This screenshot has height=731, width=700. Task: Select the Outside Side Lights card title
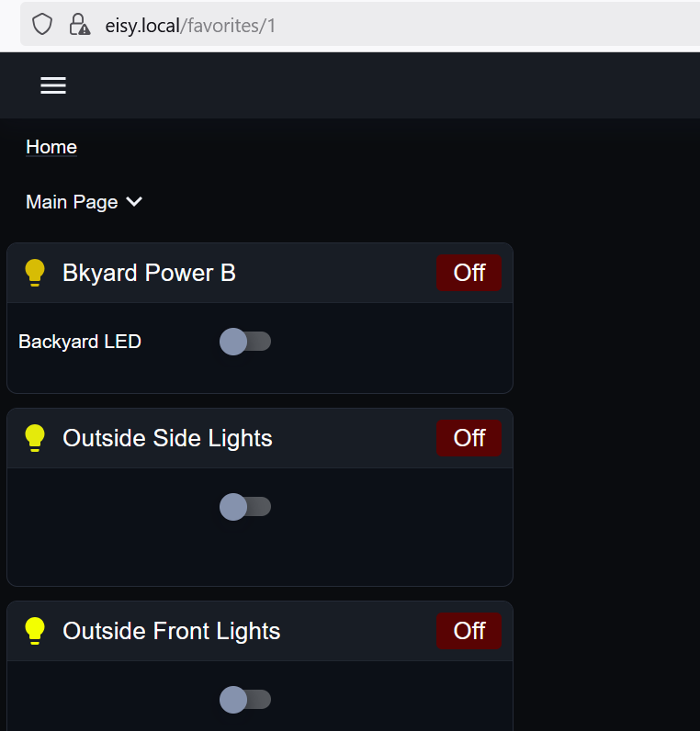(167, 438)
